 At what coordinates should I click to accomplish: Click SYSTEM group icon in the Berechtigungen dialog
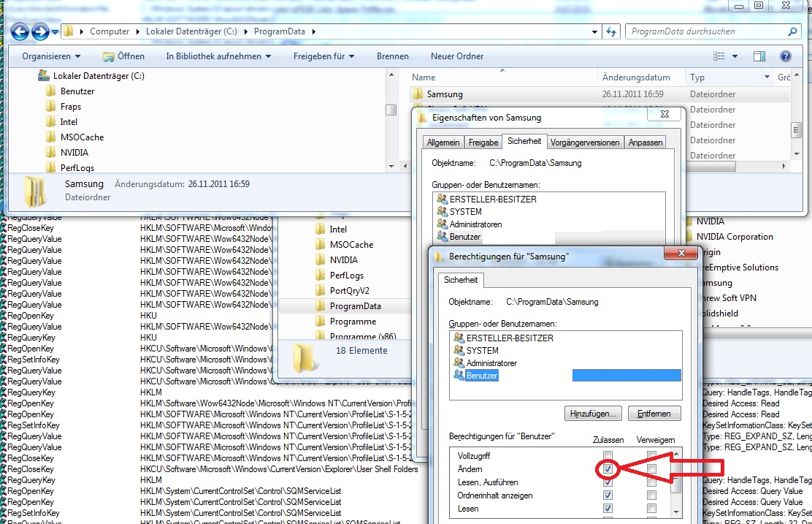459,350
